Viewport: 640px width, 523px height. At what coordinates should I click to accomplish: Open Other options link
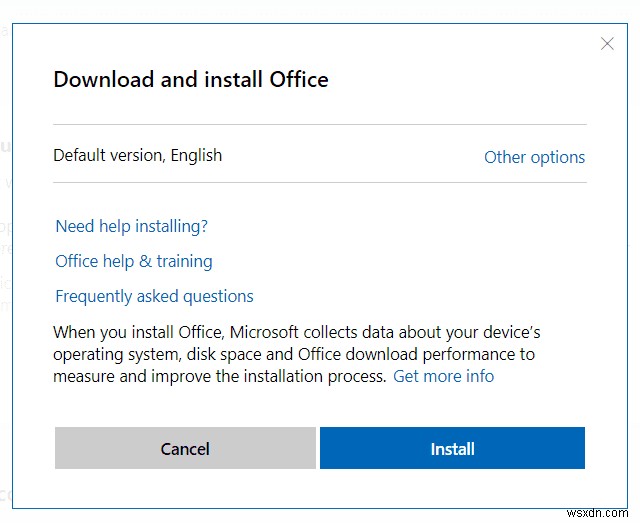coord(534,157)
